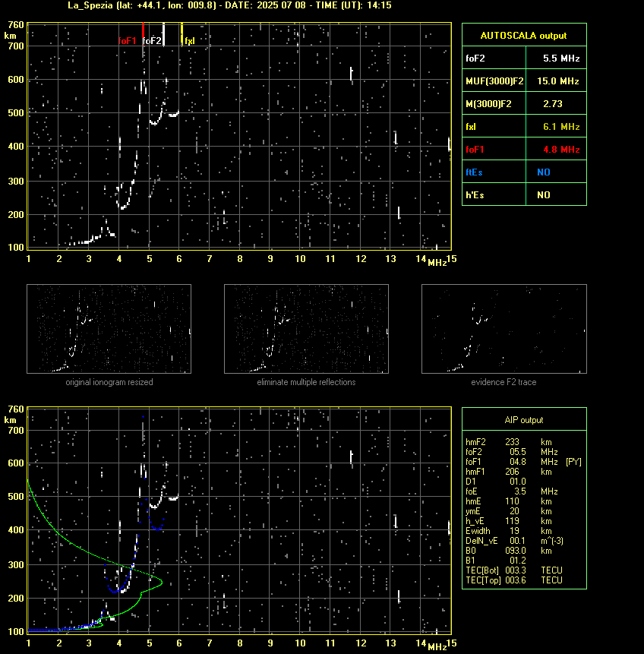644x654 pixels.
Task: Click the hmF1 206 km row
Action: click(x=509, y=472)
